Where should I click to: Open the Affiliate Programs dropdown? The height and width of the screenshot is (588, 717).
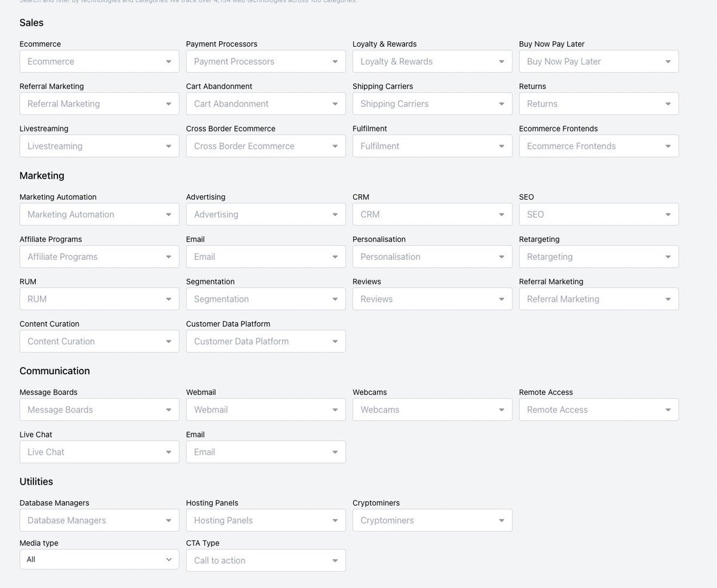pos(99,257)
